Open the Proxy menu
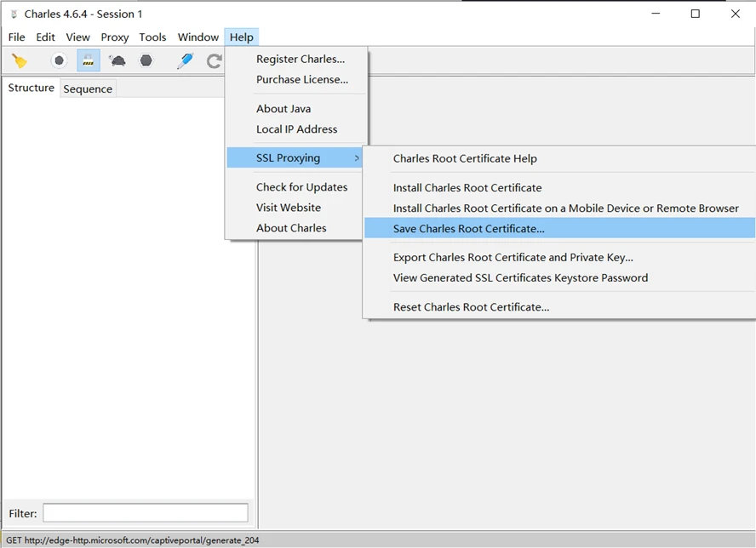756x548 pixels. pyautogui.click(x=115, y=37)
